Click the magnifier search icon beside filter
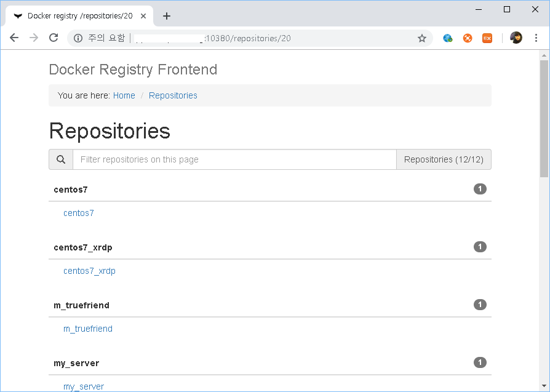 coord(61,159)
